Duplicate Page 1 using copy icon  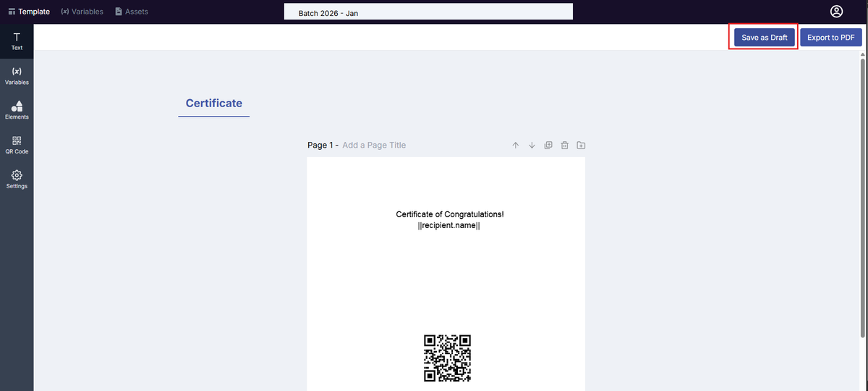548,145
